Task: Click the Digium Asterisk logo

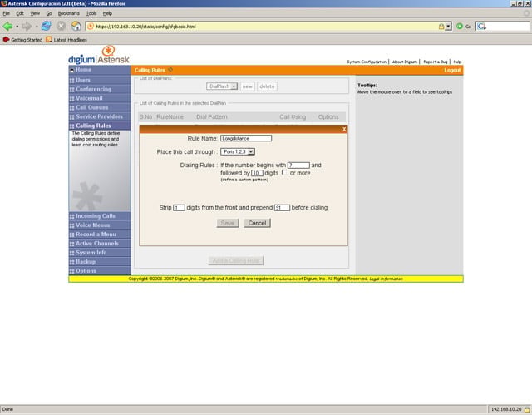Action: [x=99, y=55]
